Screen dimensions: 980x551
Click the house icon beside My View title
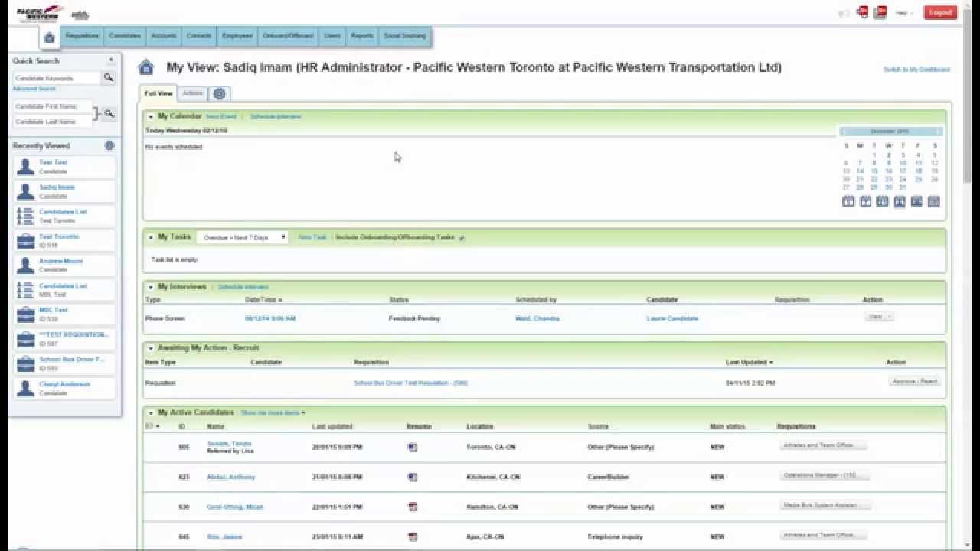pos(145,67)
